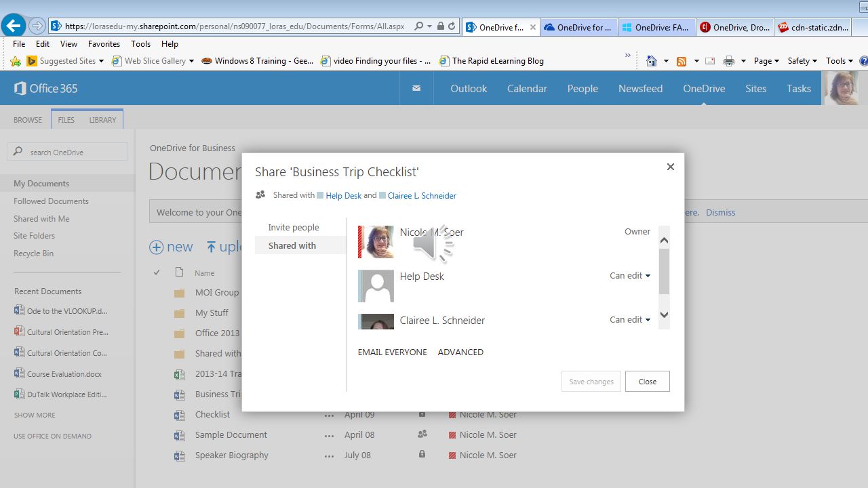Click the MOI Group folder icon

[x=179, y=293]
